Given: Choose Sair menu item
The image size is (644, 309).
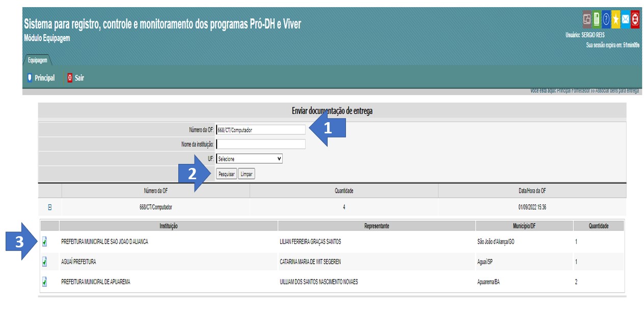Looking at the screenshot, I should [x=79, y=78].
